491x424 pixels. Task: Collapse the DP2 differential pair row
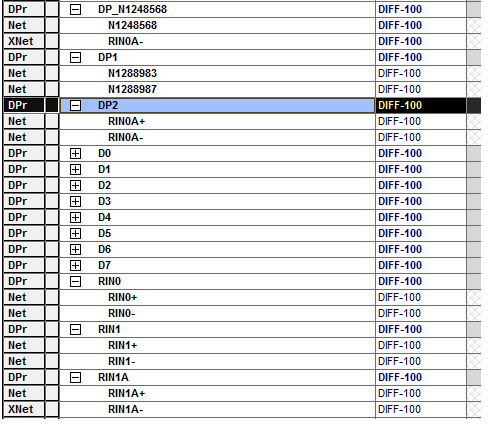tap(75, 105)
